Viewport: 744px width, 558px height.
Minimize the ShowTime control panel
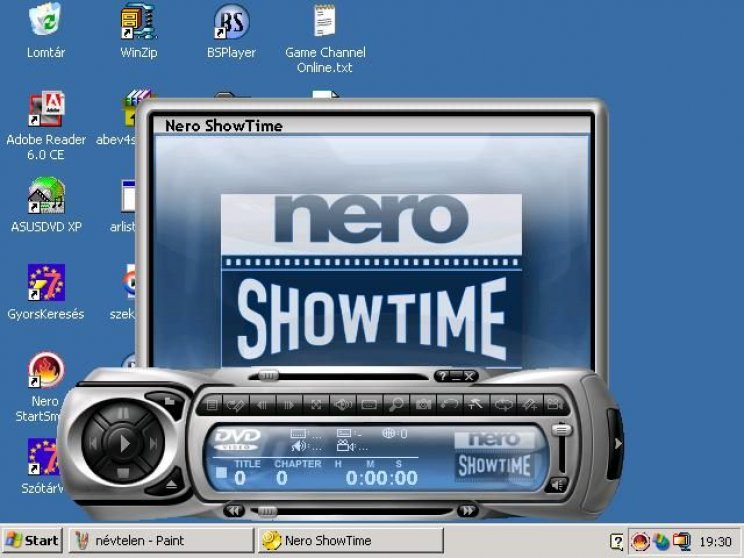(456, 376)
